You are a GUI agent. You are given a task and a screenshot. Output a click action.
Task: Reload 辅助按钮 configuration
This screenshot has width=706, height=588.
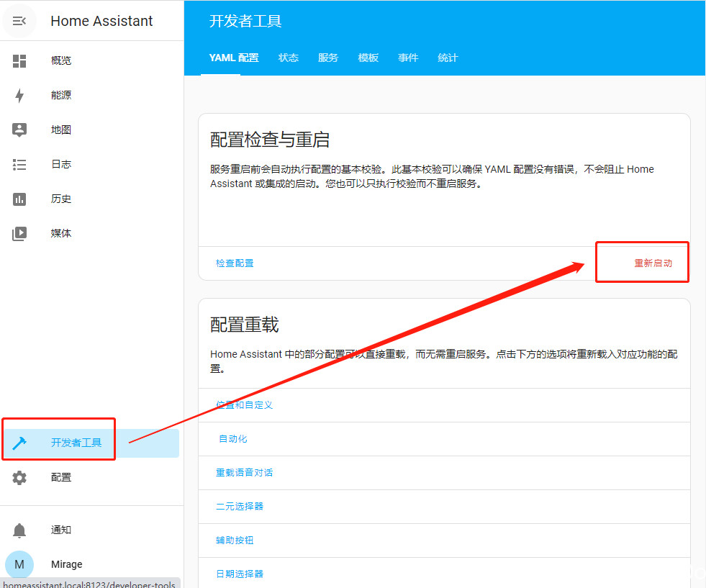coord(235,540)
